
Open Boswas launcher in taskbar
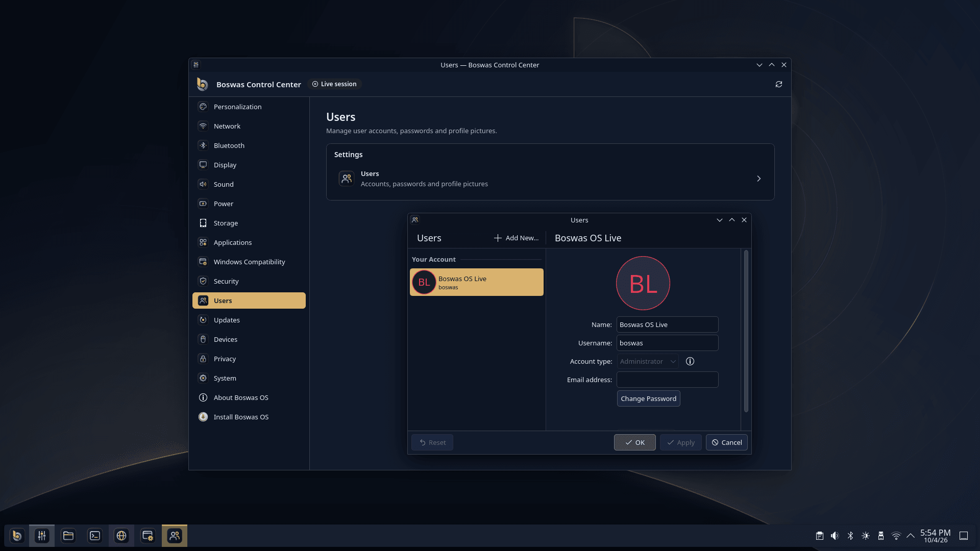[x=17, y=536]
